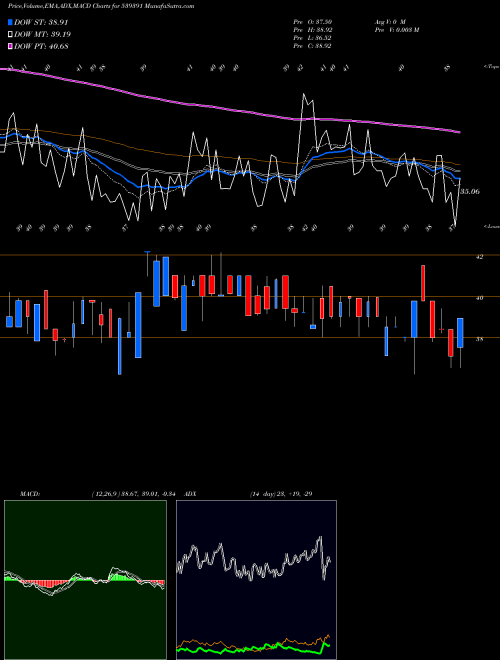The width and height of the screenshot is (500, 660).
Task: Click the 38 price axis label
Action: point(479,339)
